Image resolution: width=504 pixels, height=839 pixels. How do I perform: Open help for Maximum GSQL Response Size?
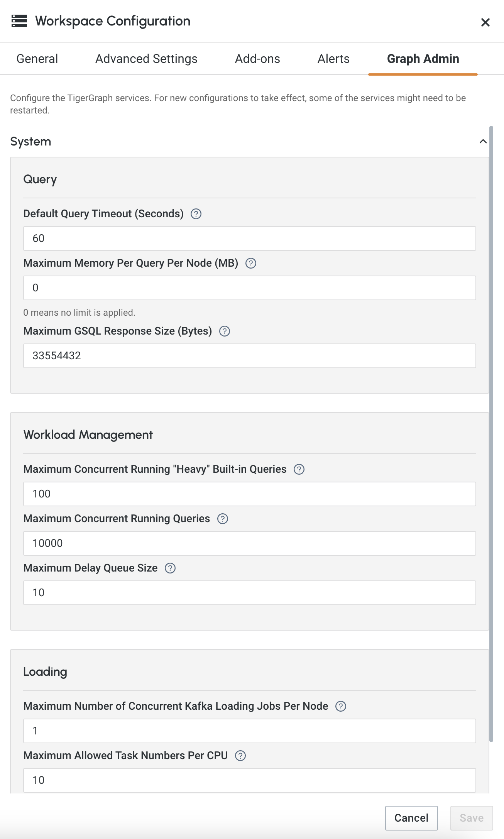(225, 331)
